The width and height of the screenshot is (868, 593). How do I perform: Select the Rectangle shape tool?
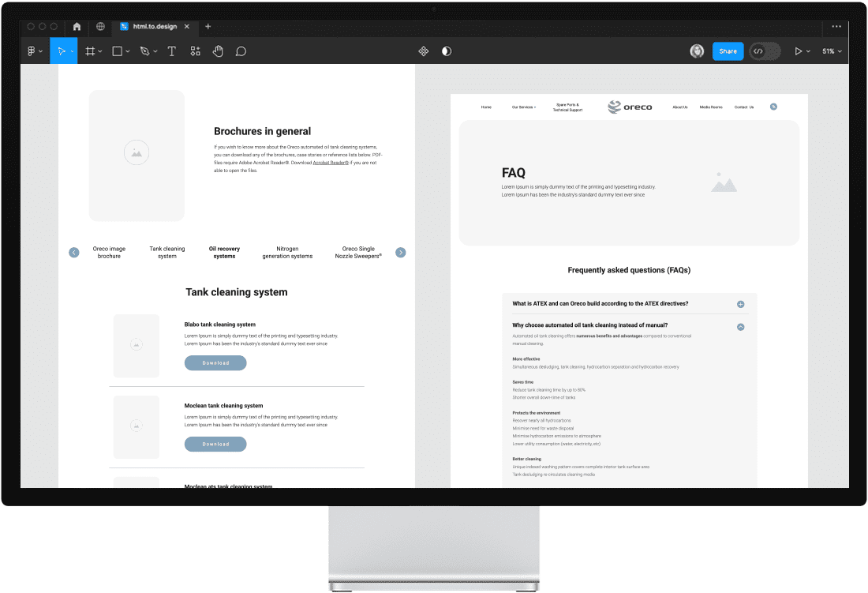pyautogui.click(x=118, y=51)
